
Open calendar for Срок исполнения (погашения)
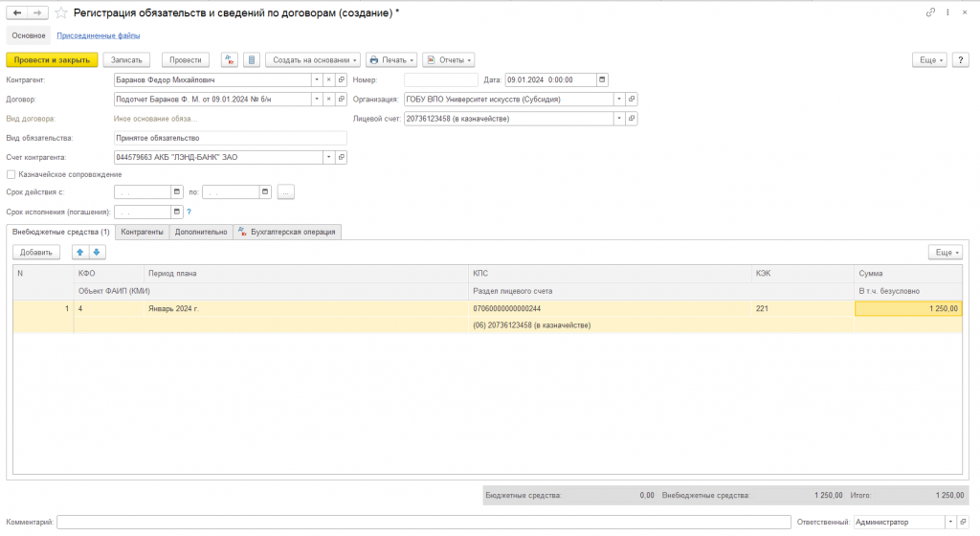pos(177,212)
